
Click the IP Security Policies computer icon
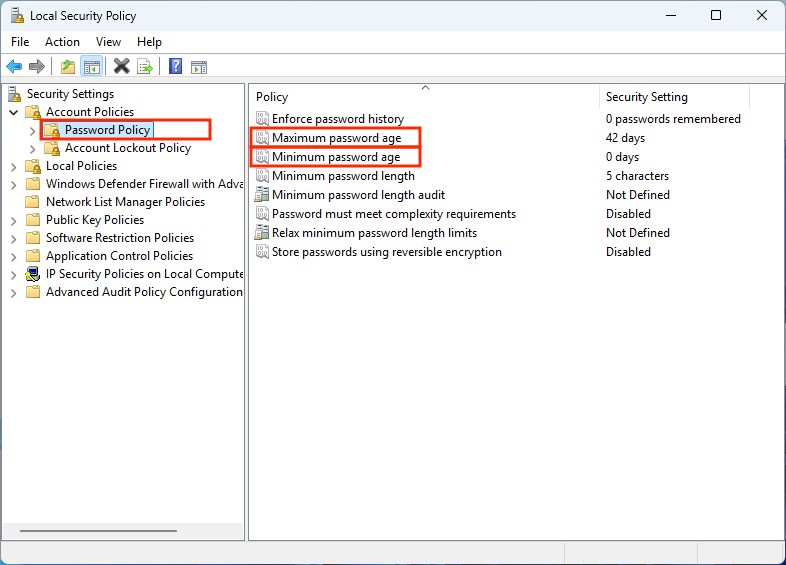coord(33,274)
